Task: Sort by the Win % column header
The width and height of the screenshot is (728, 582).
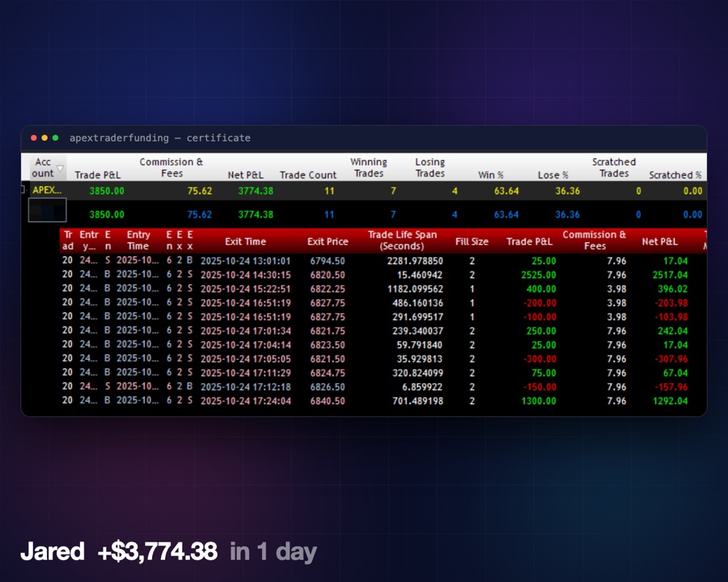Action: tap(491, 175)
